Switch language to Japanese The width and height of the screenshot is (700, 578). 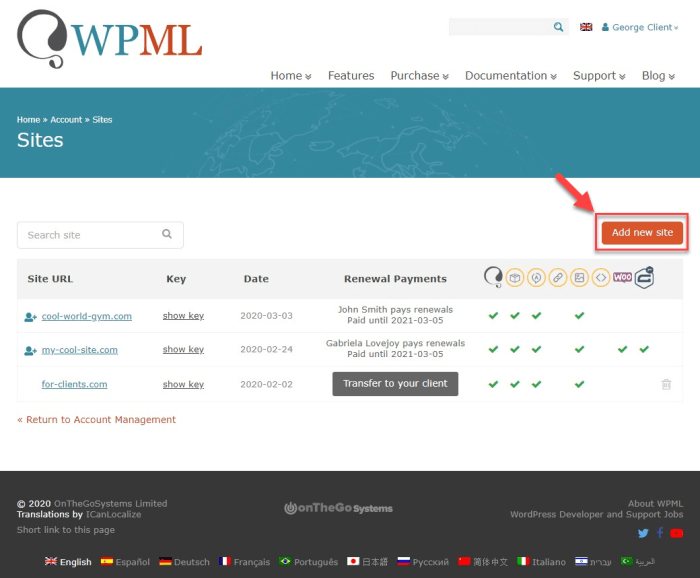click(x=367, y=561)
